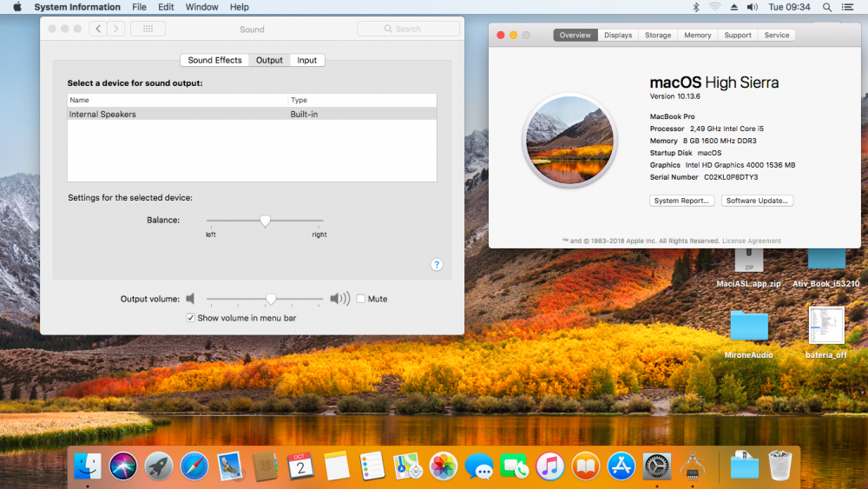Open Notification Center list icon
This screenshot has height=489, width=868.
(x=847, y=7)
